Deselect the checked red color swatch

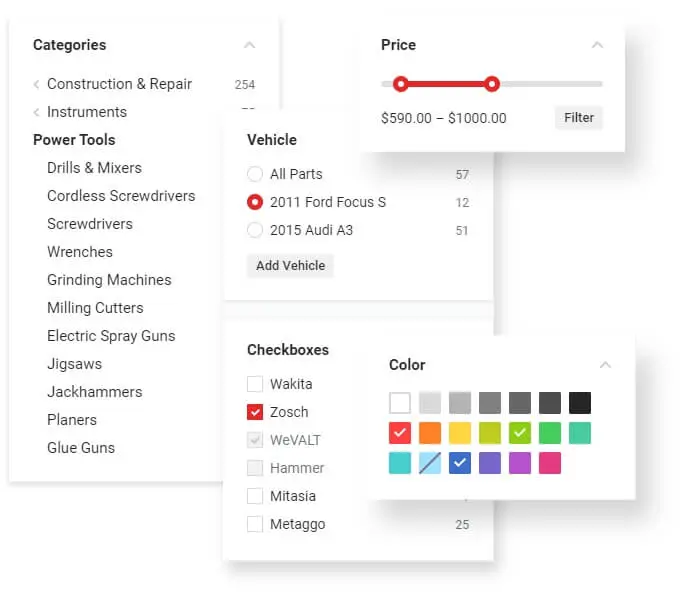400,433
